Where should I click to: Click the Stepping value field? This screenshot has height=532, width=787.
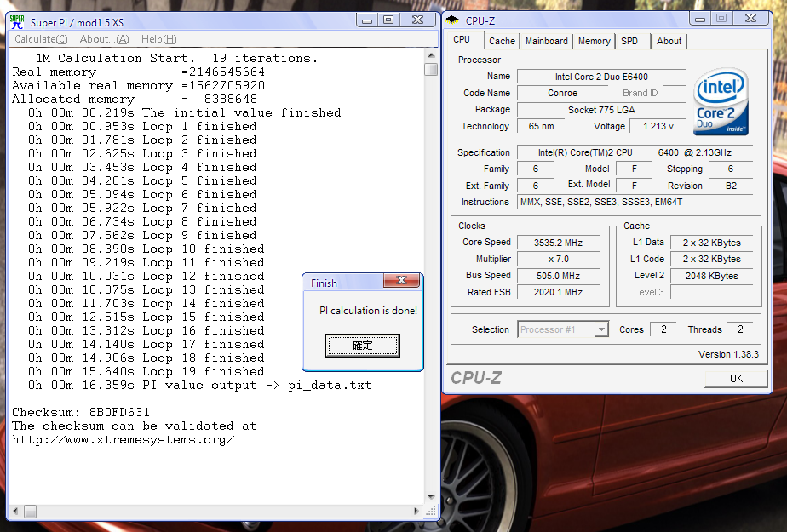(x=731, y=169)
